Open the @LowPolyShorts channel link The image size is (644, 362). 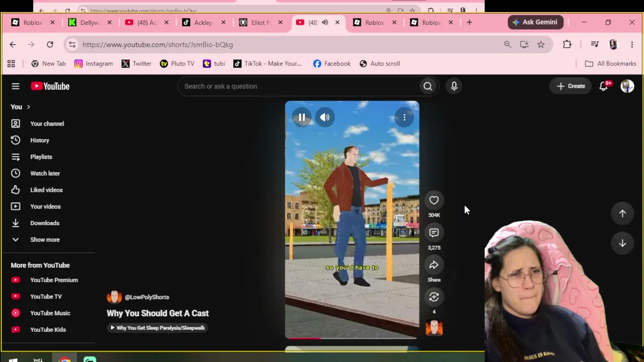coord(147,297)
